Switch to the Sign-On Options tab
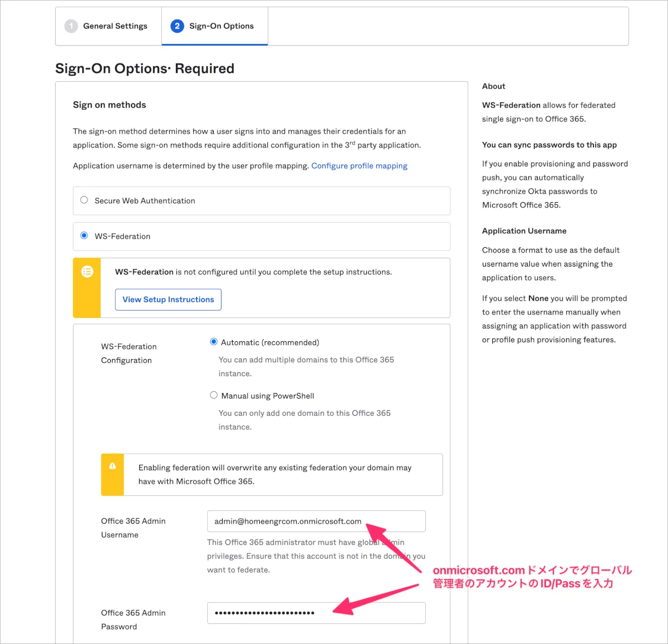668x644 pixels. coord(215,26)
